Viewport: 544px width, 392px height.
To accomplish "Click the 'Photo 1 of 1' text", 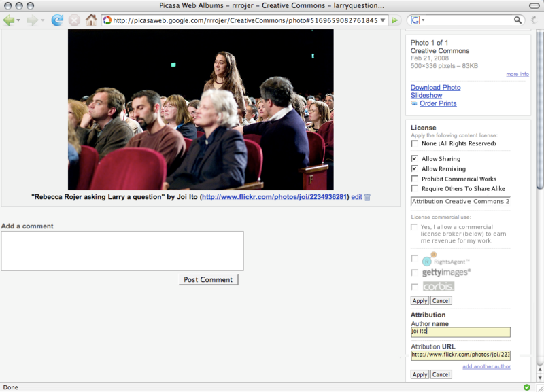I will point(429,43).
